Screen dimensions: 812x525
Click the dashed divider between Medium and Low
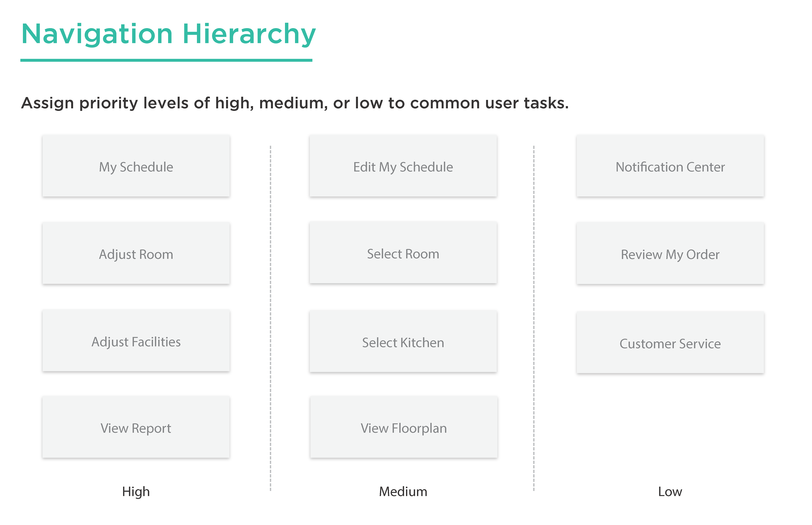[x=534, y=318]
